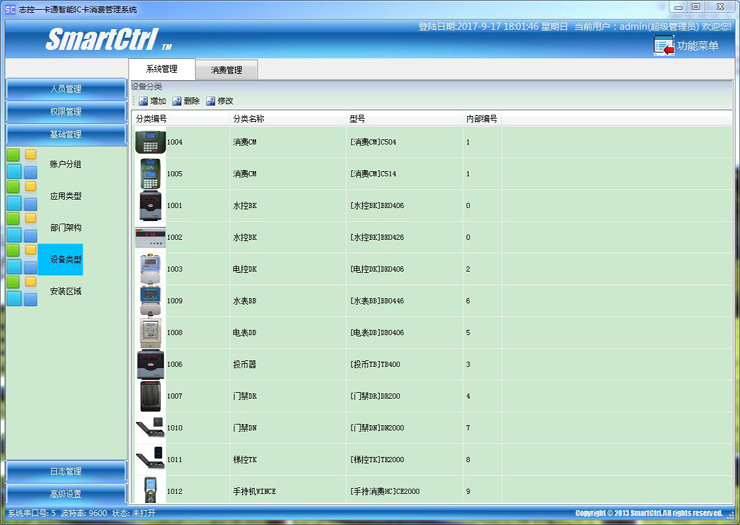
Task: Select the 投币器 row numbered 1006
Action: [x=300, y=365]
